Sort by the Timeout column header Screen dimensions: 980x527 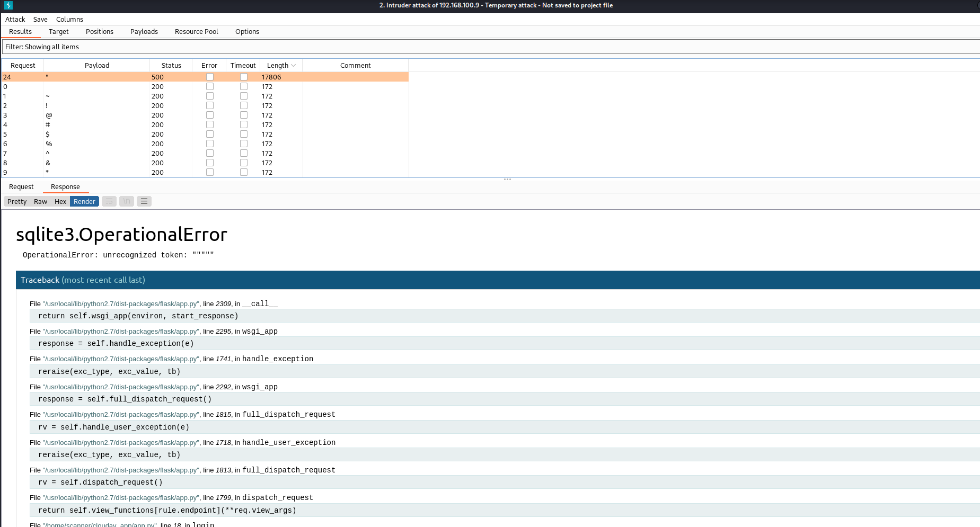click(243, 66)
